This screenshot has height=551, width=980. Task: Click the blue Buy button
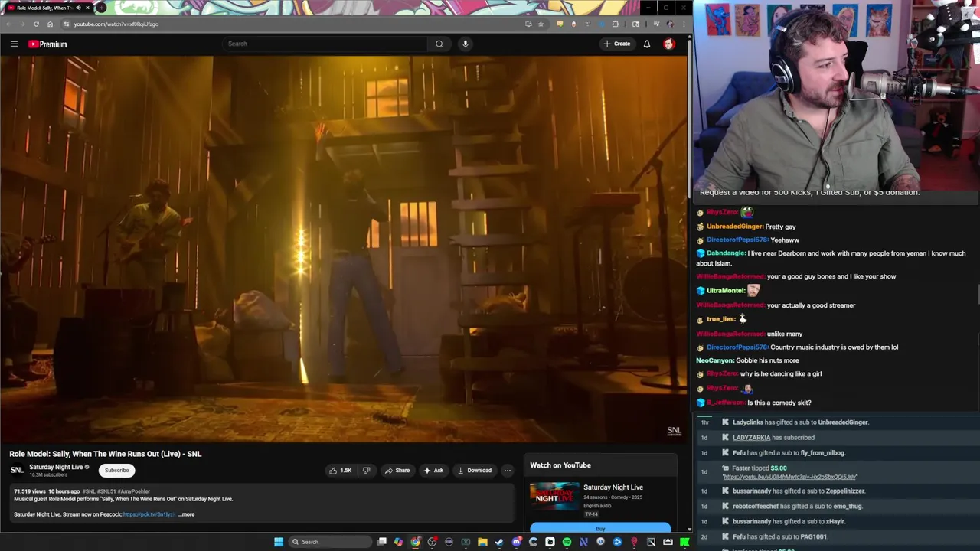click(600, 528)
